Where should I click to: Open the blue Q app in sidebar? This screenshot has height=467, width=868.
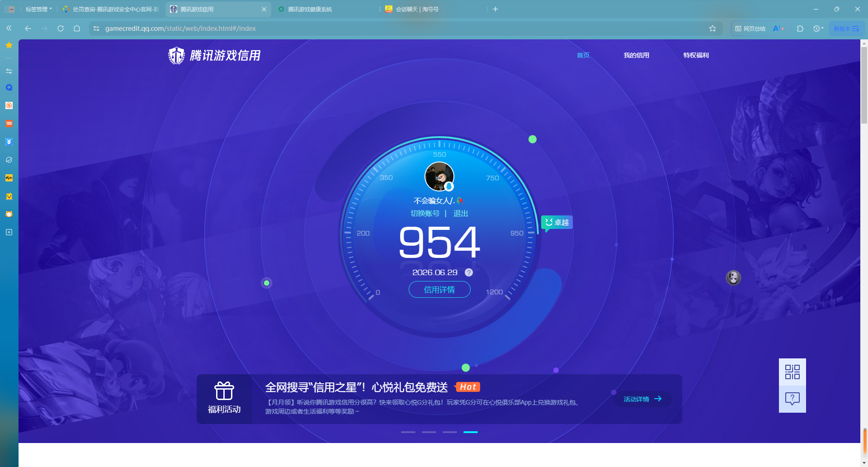coord(9,87)
